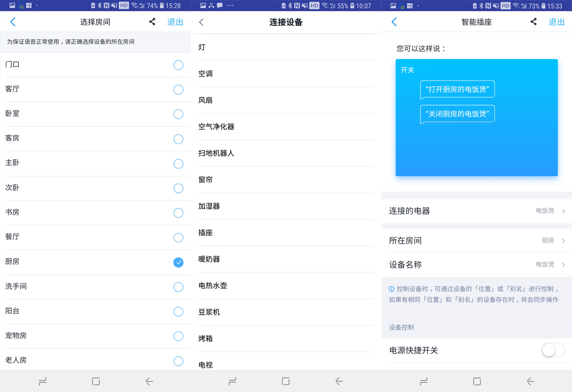Expand the 连接的电器 row
The width and height of the screenshot is (572, 392).
477,210
